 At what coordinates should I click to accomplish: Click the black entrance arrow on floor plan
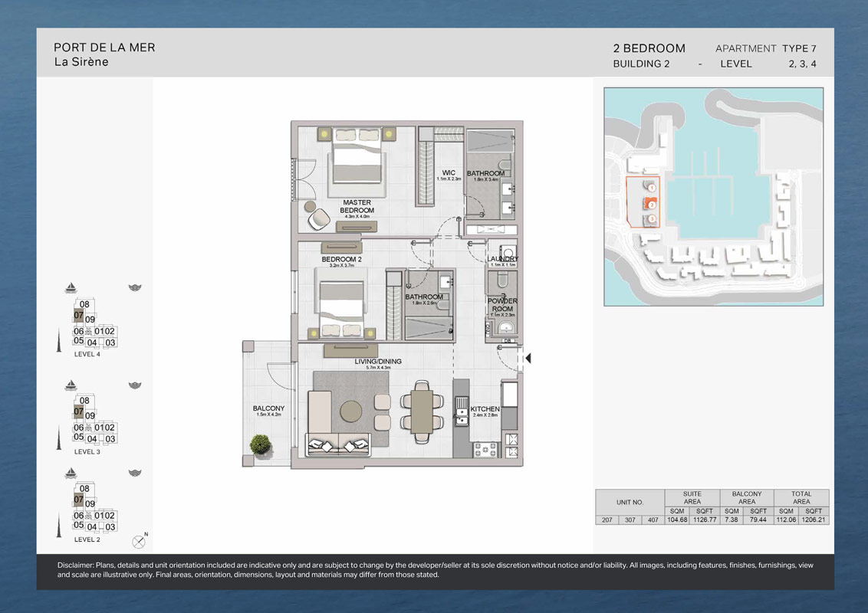click(528, 358)
